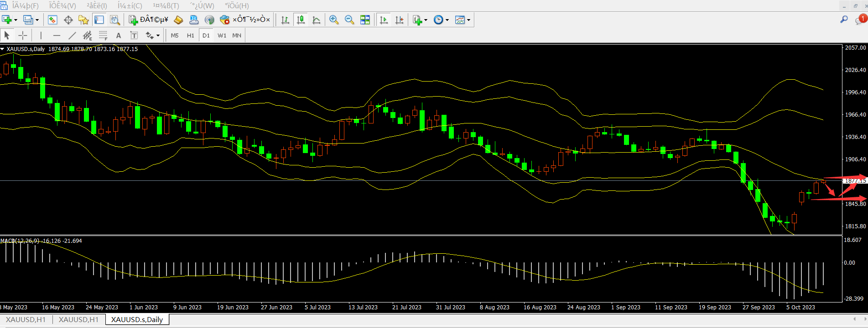Expand the Indicators dropdown arrow

(426, 20)
